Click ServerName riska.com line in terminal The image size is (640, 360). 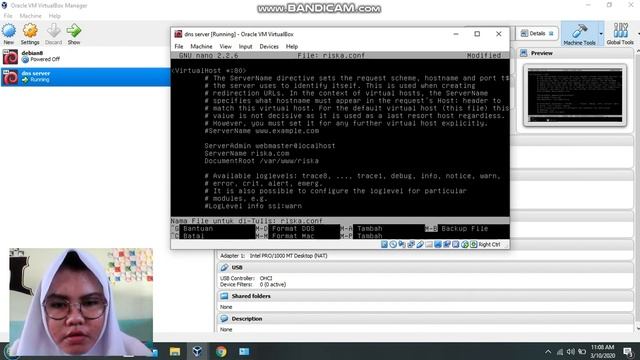point(247,153)
